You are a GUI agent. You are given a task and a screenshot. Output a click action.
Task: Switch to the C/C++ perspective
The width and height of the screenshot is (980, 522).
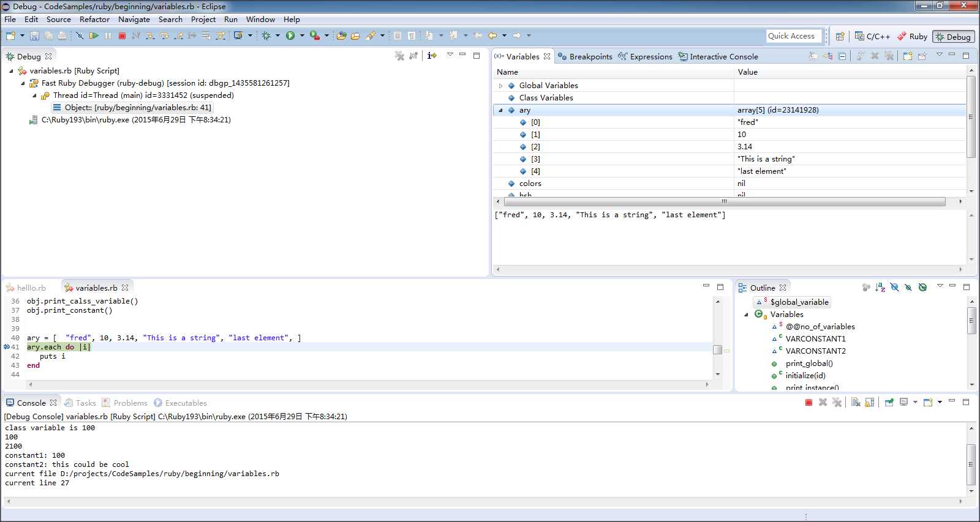click(872, 37)
